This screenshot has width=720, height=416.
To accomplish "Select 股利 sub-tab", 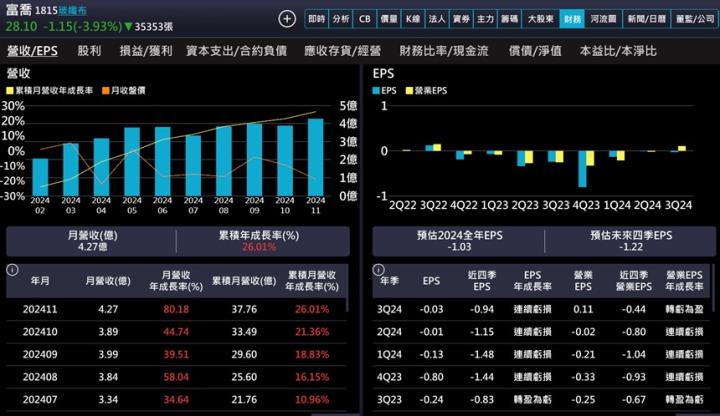I will pos(89,51).
